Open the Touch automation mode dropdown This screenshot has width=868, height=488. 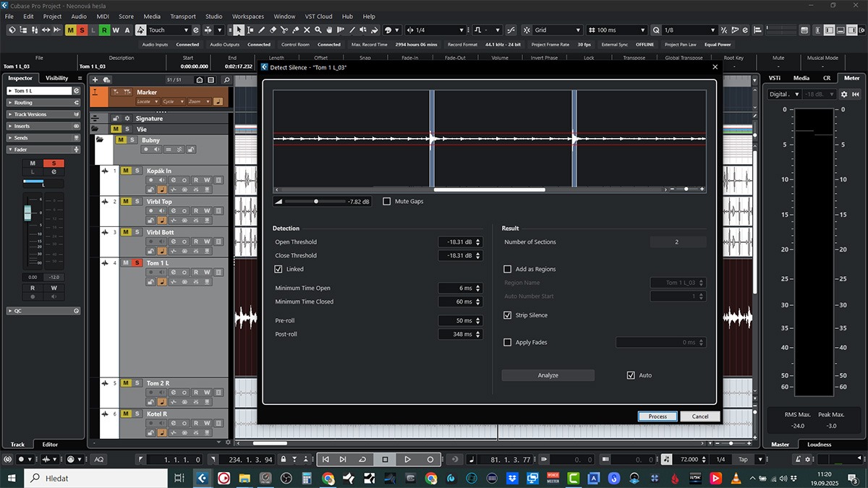pos(169,30)
